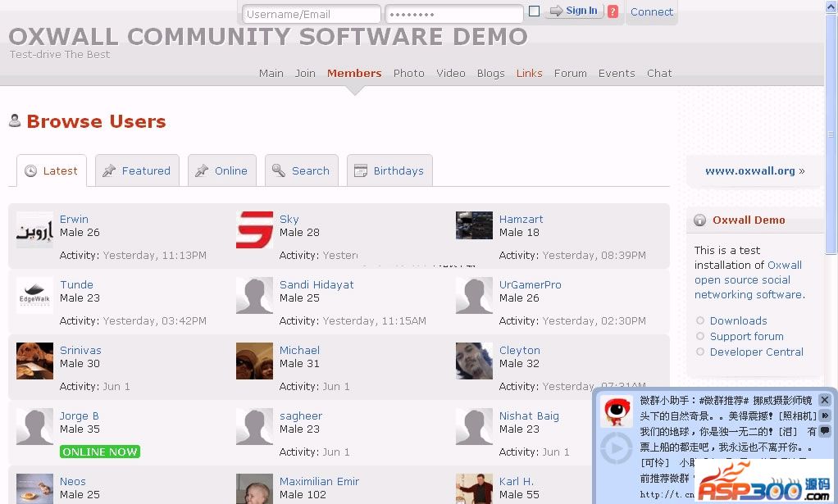Open Tunde's EdgeWalk avatar image

(x=34, y=295)
